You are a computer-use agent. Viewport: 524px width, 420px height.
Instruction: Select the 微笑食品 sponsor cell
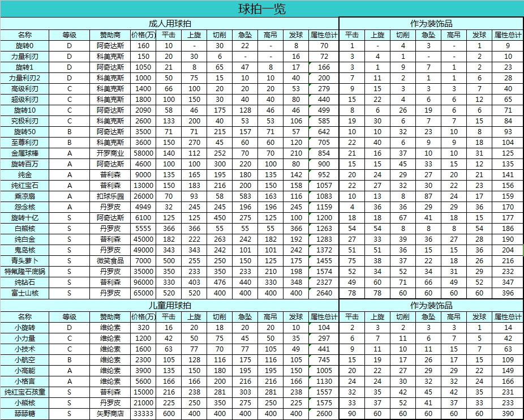[x=110, y=260]
